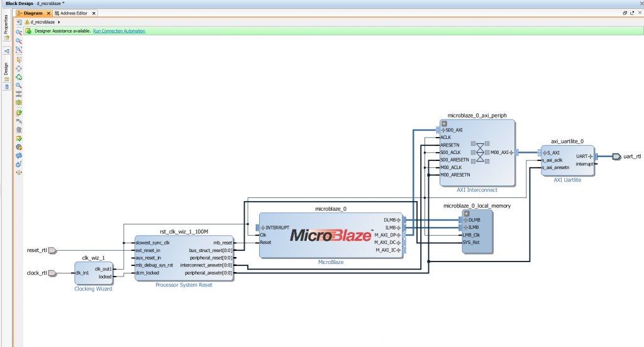644x347 pixels.
Task: Select the reset_rtl input port
Action: tap(52, 250)
